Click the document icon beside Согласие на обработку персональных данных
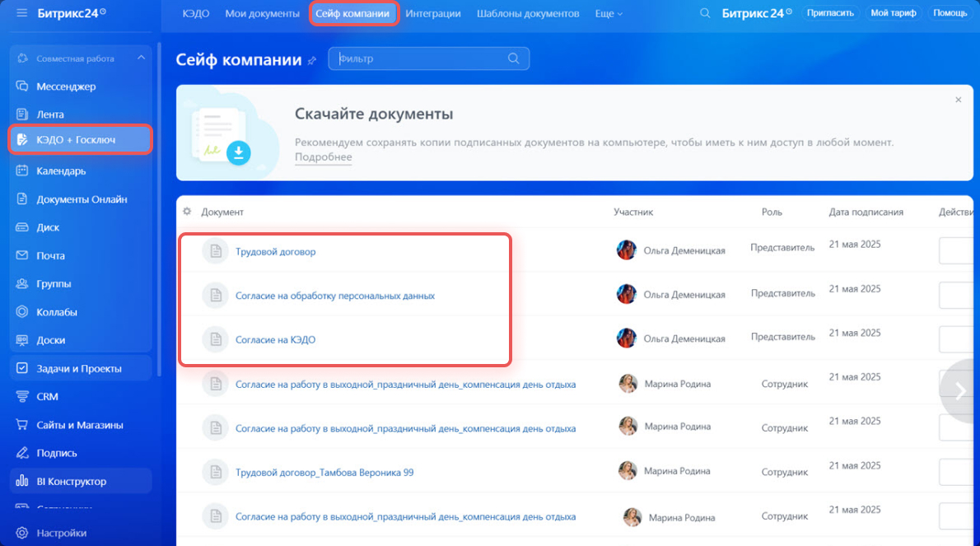Screen dimensions: 980x546 pos(216,296)
